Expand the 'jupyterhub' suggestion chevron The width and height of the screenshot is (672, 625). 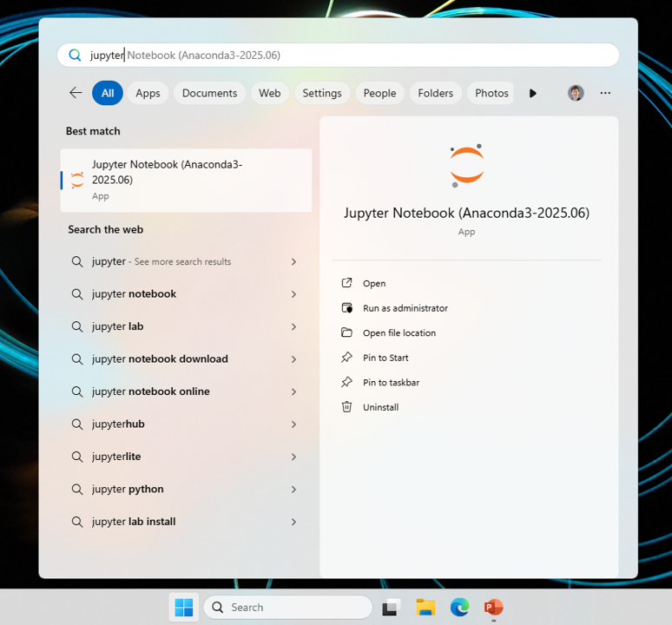coord(294,424)
